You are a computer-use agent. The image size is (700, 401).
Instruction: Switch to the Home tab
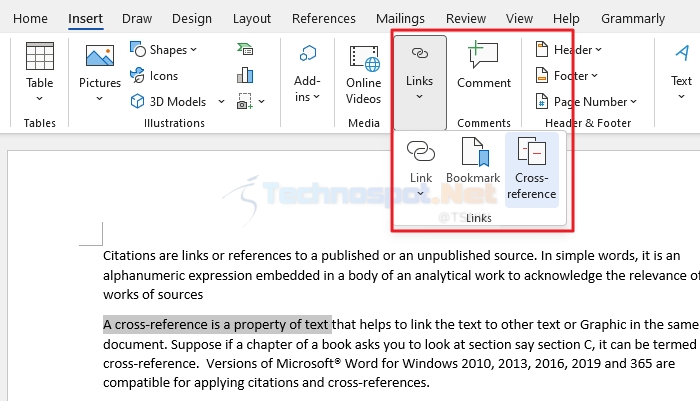[x=30, y=19]
